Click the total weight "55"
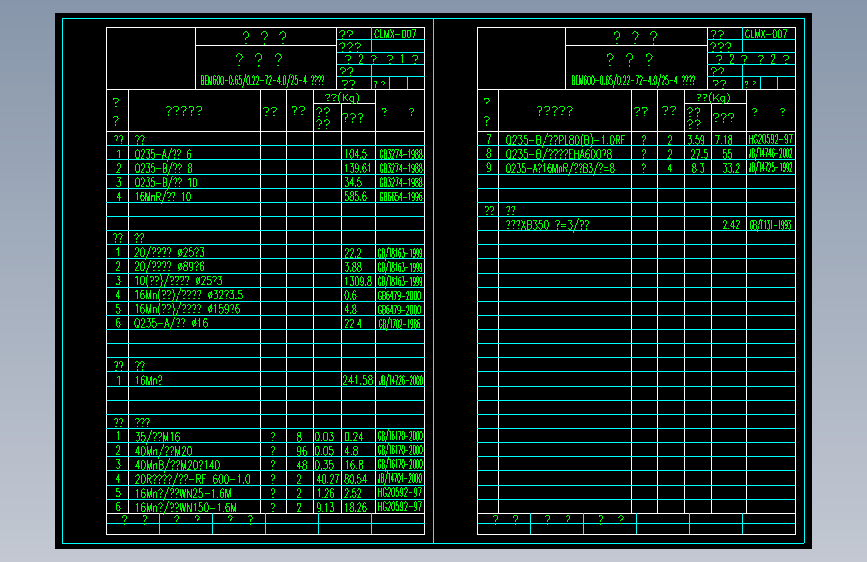 [x=727, y=154]
